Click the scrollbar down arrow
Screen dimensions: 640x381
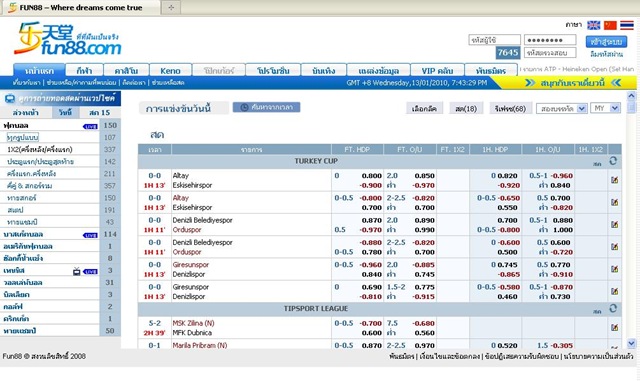pyautogui.click(x=631, y=343)
